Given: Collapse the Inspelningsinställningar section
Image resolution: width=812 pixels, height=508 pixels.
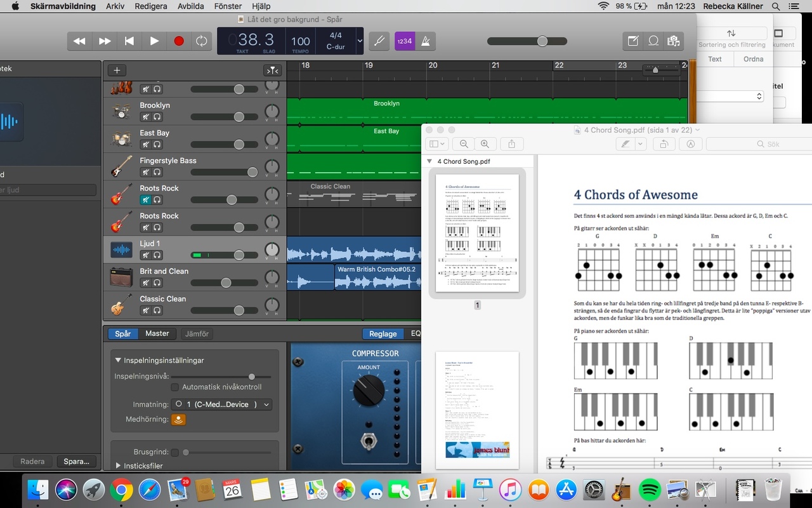Looking at the screenshot, I should 118,360.
